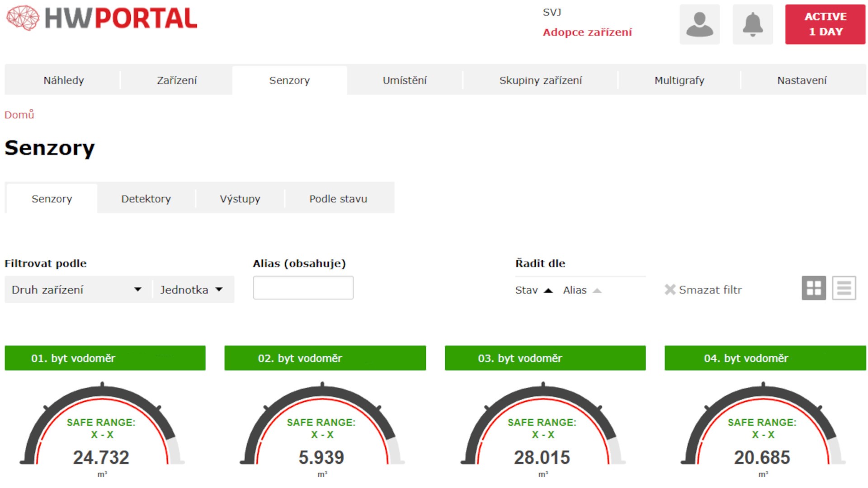Switch to Podle stavu sub-tab
Image resolution: width=868 pixels, height=488 pixels.
tap(338, 199)
